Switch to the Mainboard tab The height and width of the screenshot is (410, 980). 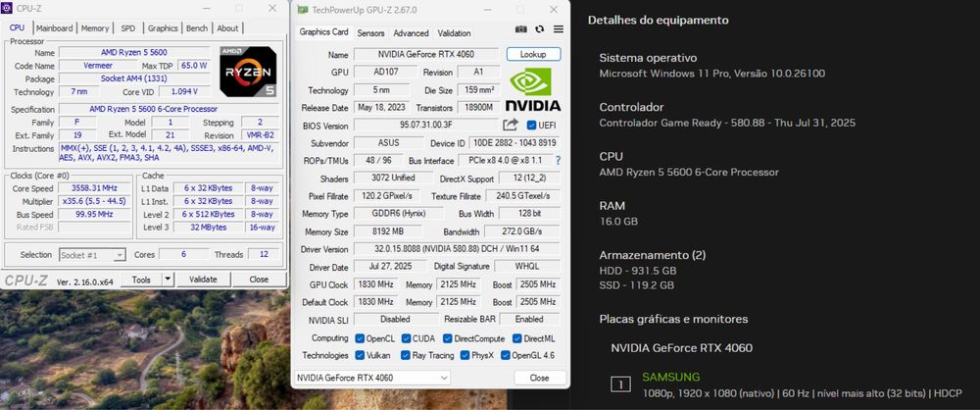point(54,28)
